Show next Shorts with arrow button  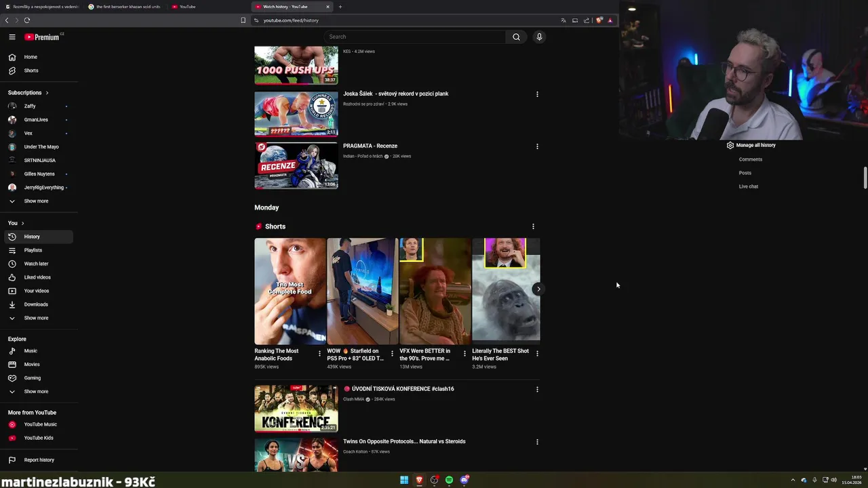(538, 289)
